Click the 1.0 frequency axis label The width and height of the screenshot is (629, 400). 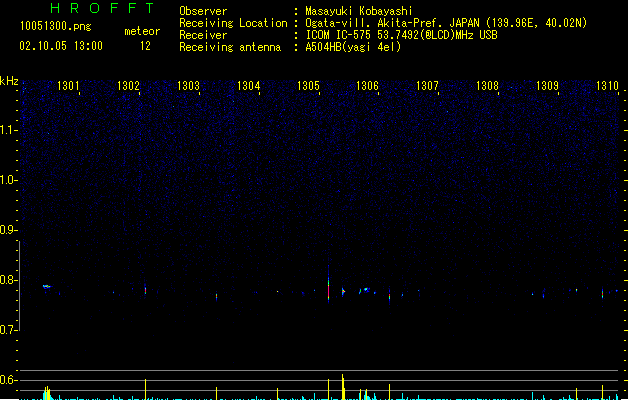pyautogui.click(x=8, y=180)
